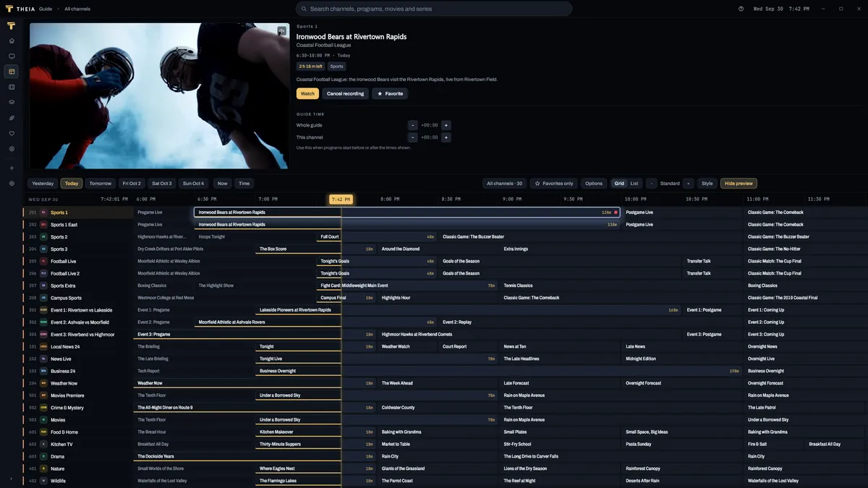Click the Crime & Mystery channel logo
The height and width of the screenshot is (488, 868).
43,408
